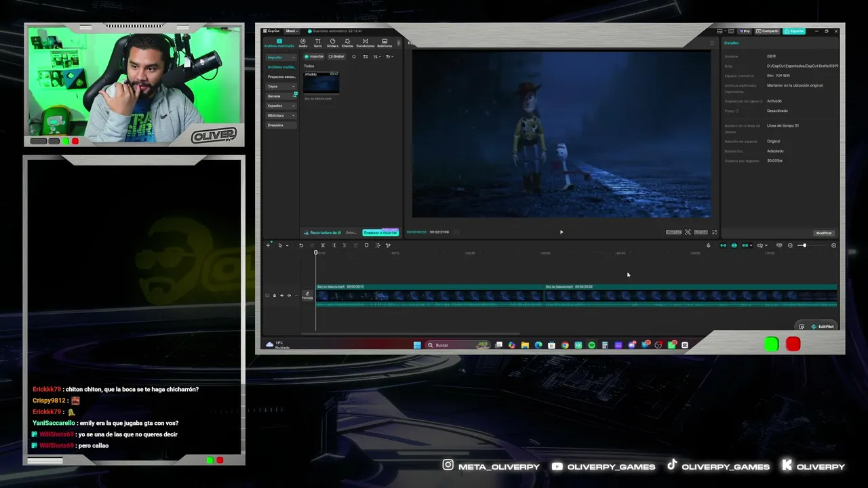This screenshot has height=488, width=868.
Task: Expand the Biblioteca sidebar section
Action: click(x=281, y=115)
